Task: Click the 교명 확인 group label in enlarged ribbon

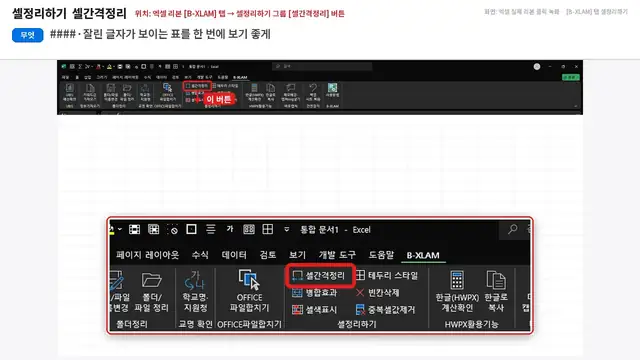Action: [195, 324]
